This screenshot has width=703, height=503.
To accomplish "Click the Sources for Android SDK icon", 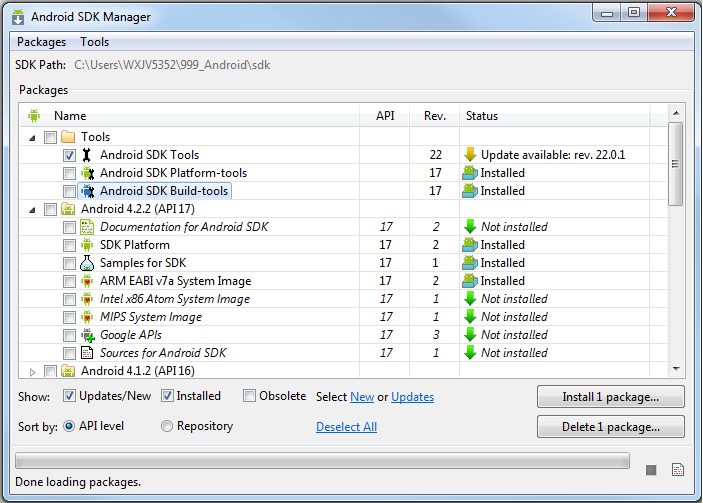I will point(86,353).
